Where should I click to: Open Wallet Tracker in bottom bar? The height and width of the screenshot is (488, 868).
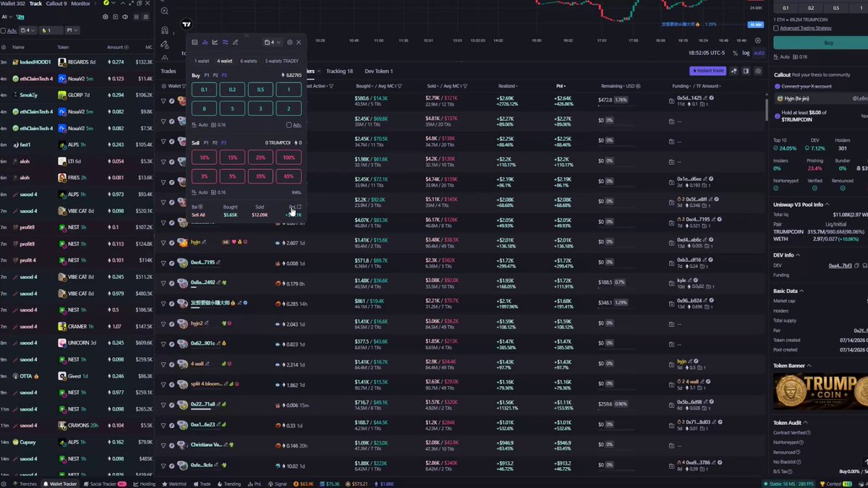(60, 484)
